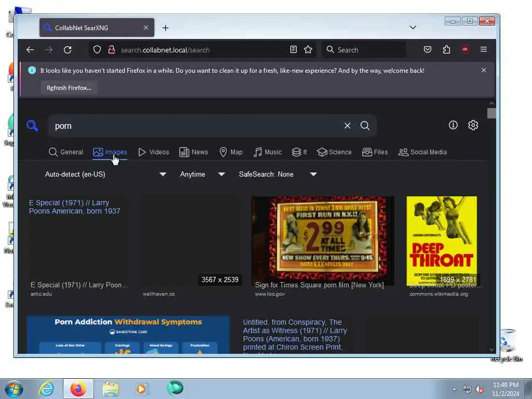Switch to the Social Media search tab
532x399 pixels.
(x=422, y=152)
